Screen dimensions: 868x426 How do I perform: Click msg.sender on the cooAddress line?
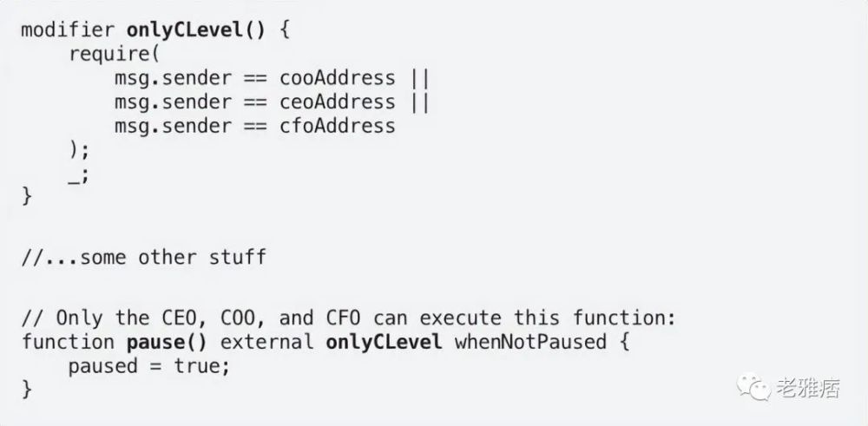click(x=173, y=79)
